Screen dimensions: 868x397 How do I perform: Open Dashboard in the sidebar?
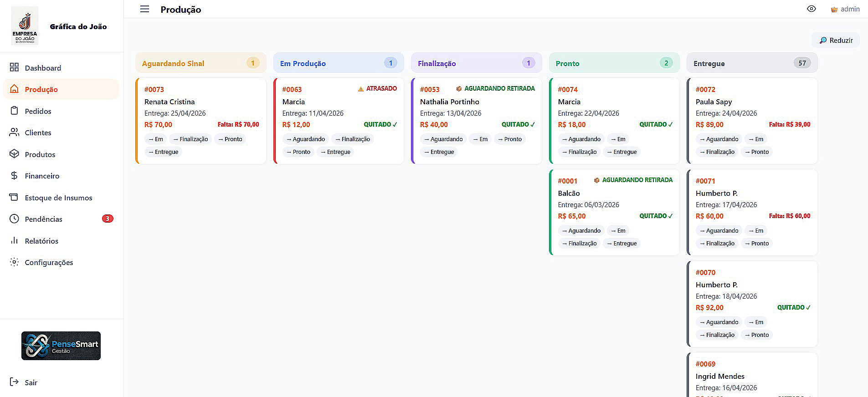61,68
